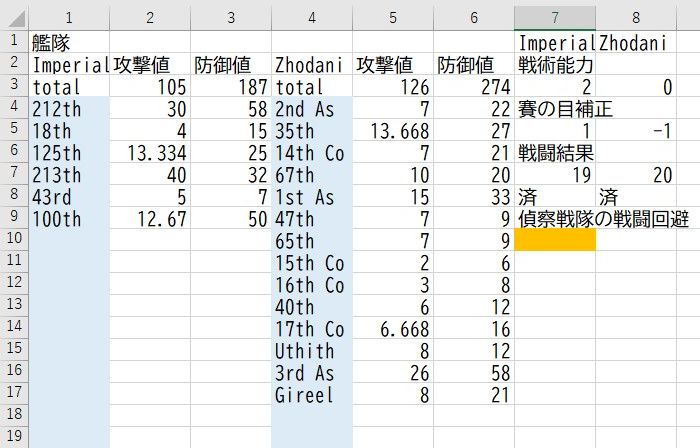
Task: Click the 2nd As fleet cell
Action: tap(312, 108)
